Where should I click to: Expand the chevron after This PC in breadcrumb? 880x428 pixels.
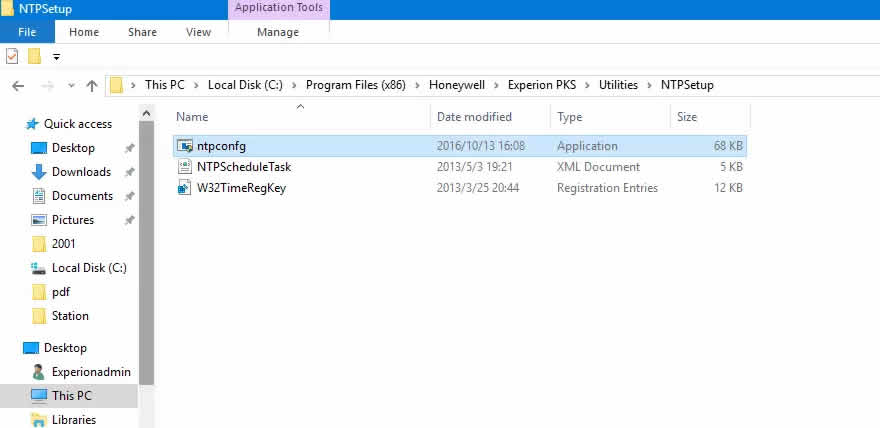[x=196, y=85]
